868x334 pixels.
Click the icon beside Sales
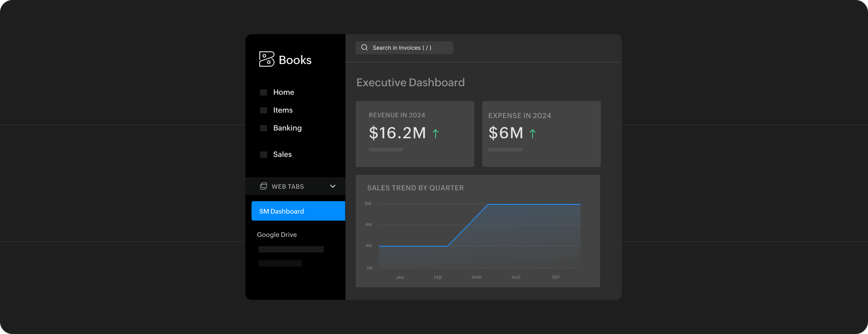264,155
